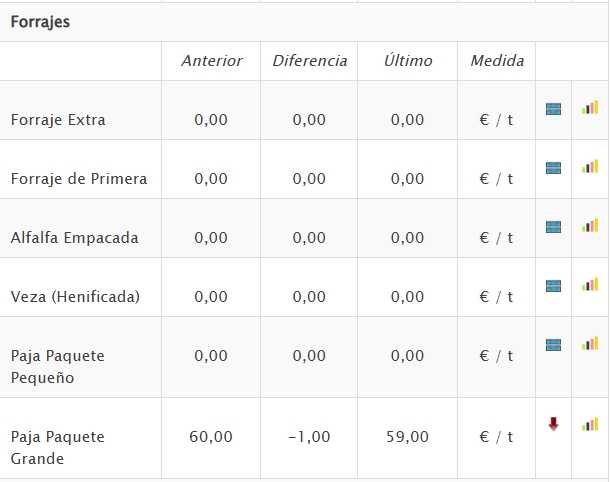Open the chart icon for Forraje Extra
Screen dimensions: 610x482
[590, 107]
